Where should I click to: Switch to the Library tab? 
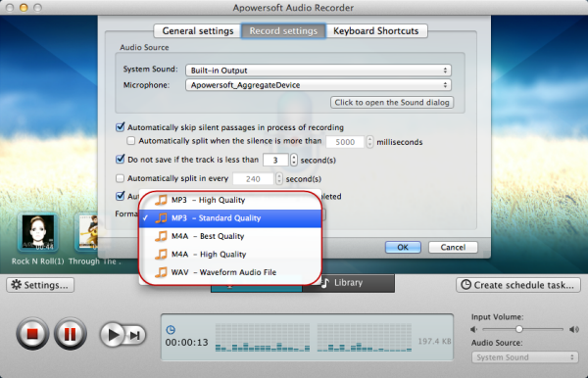(348, 283)
